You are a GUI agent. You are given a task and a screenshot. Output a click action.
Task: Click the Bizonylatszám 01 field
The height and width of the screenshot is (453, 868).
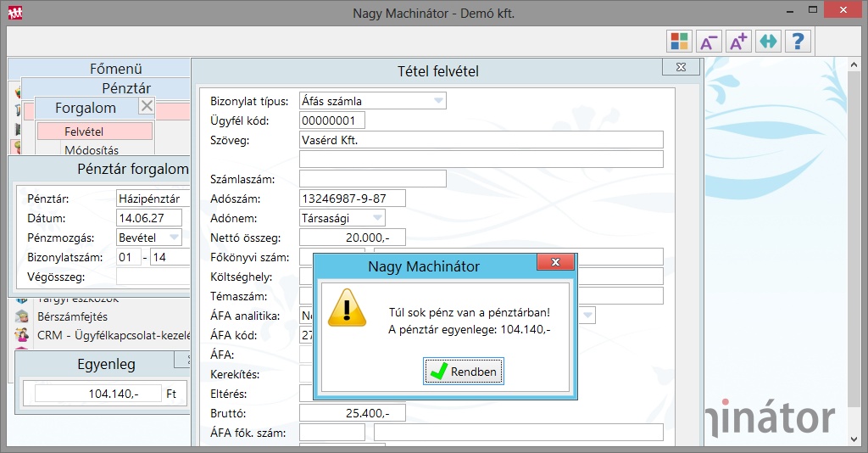129,257
